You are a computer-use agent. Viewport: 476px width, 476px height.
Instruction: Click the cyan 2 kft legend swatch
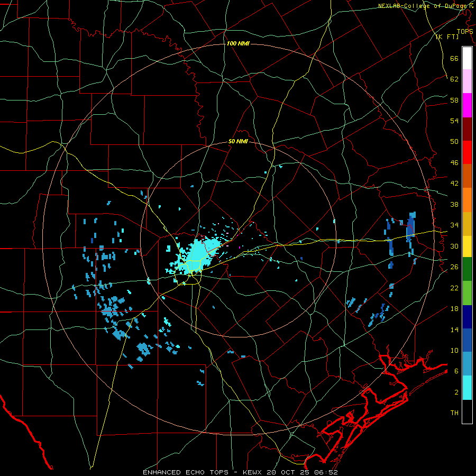(x=467, y=388)
